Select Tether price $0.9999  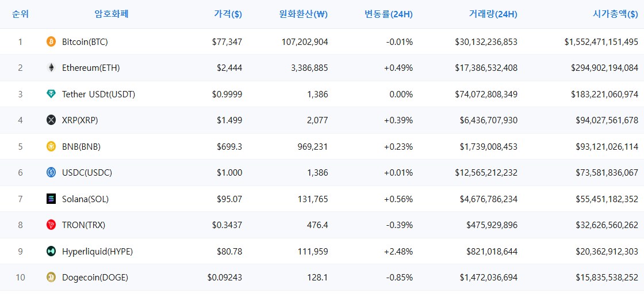[x=227, y=94]
